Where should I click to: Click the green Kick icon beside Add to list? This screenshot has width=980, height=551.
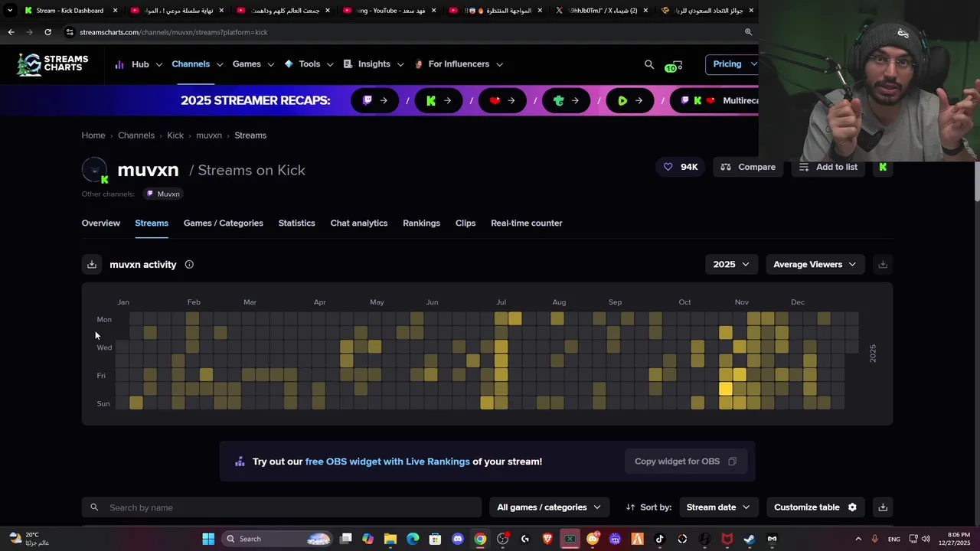(x=883, y=167)
